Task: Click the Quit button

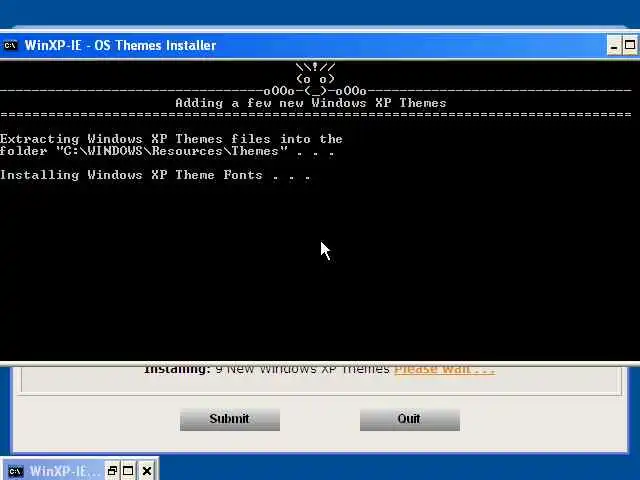Action: tap(410, 419)
